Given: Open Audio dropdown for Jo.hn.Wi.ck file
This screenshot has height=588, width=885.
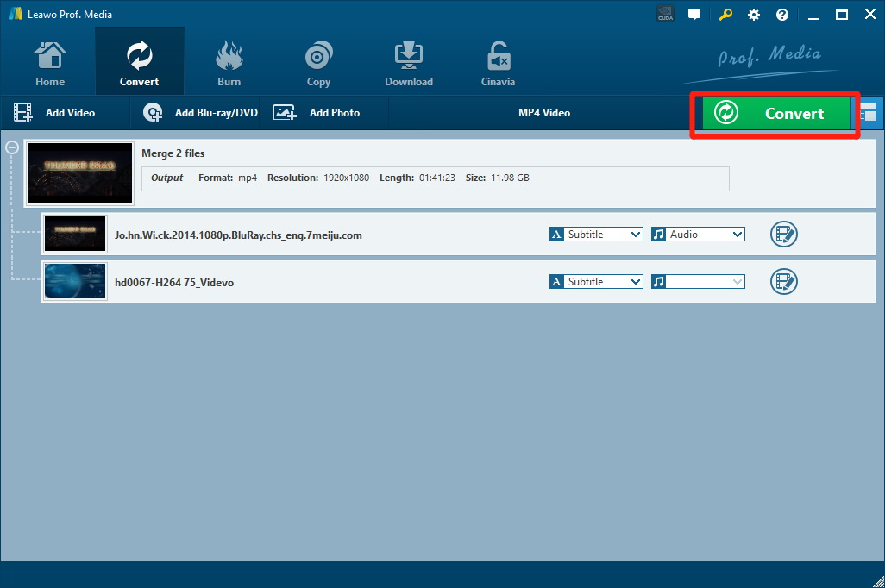Looking at the screenshot, I should pyautogui.click(x=698, y=235).
